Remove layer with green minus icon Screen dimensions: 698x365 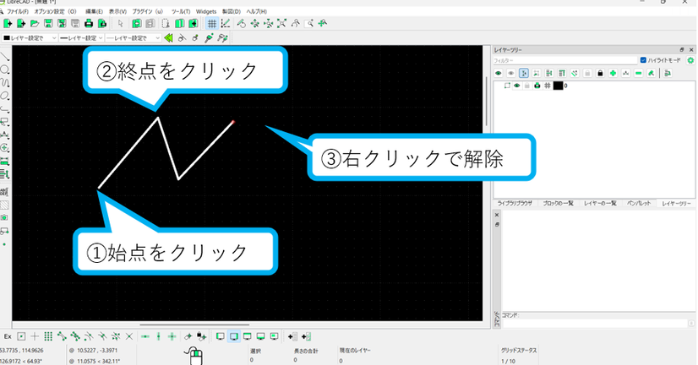pos(639,73)
